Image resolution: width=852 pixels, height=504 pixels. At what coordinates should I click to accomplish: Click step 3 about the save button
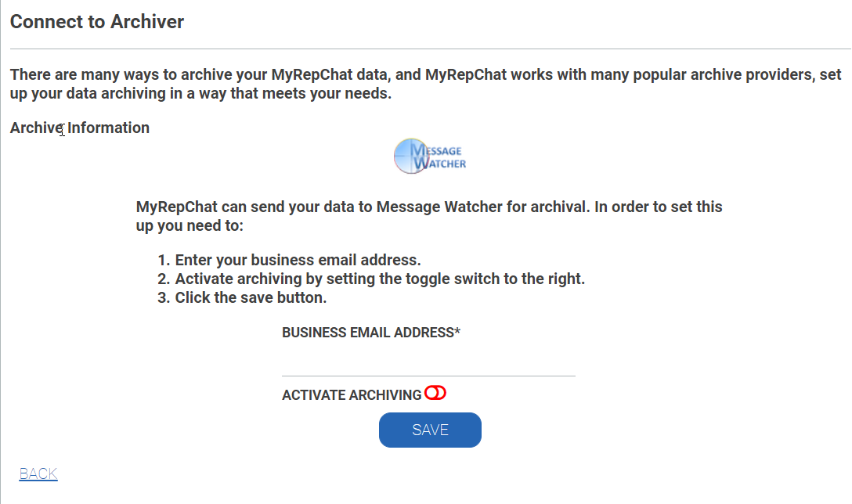(x=242, y=297)
